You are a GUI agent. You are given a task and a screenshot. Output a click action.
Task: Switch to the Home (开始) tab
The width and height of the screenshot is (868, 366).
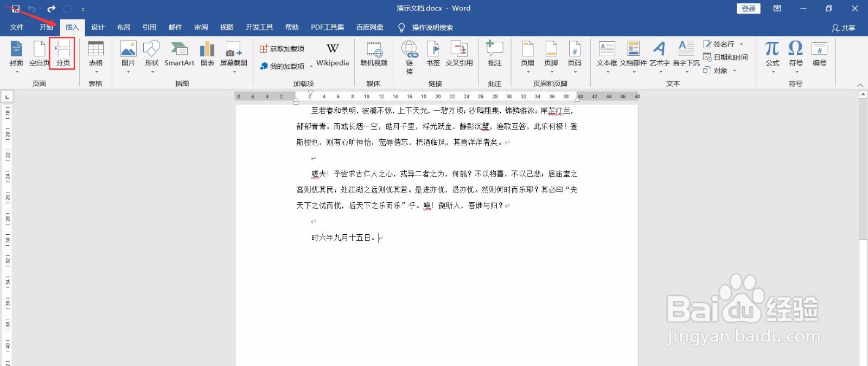point(46,27)
